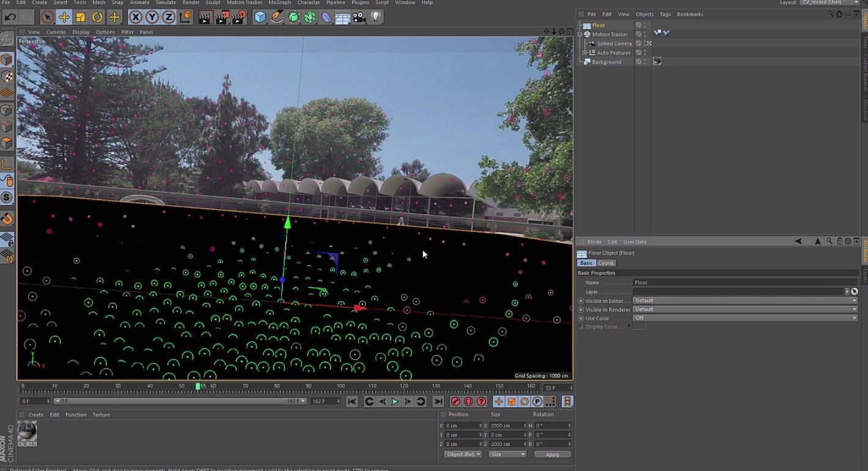Viewport: 868px width, 471px height.
Task: Click the Floor Name input field
Action: (x=746, y=283)
